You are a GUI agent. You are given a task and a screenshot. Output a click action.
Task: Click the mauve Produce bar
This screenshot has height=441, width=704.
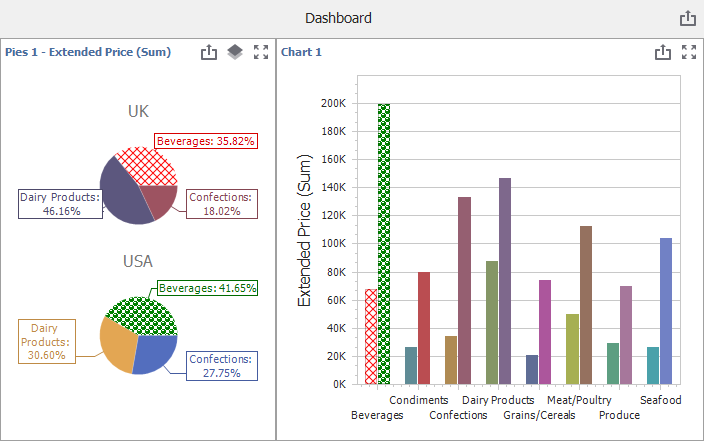(x=626, y=335)
